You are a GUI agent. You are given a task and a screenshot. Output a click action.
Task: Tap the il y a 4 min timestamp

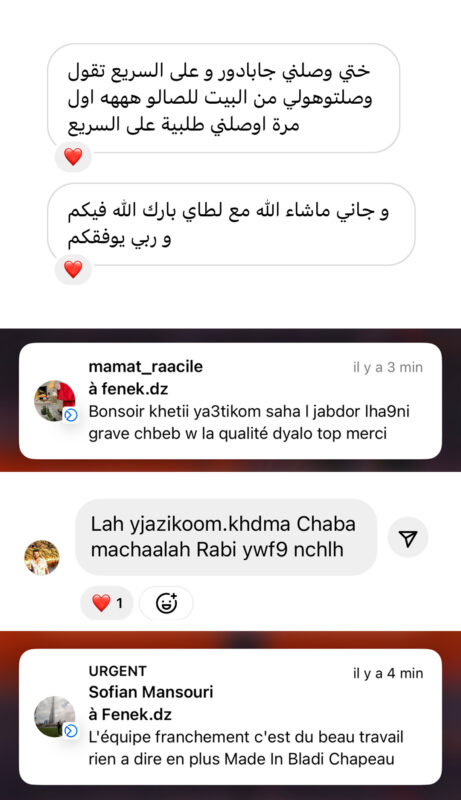(388, 673)
